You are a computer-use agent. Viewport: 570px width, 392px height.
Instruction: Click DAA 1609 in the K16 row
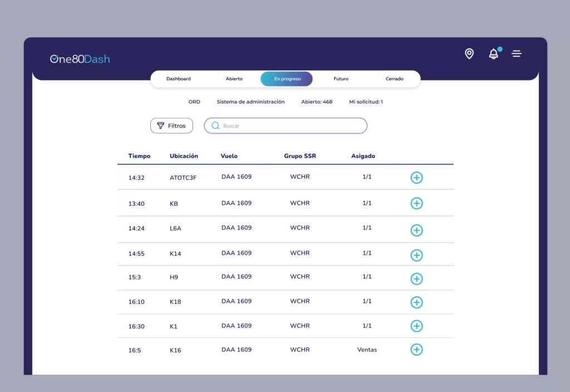point(237,350)
